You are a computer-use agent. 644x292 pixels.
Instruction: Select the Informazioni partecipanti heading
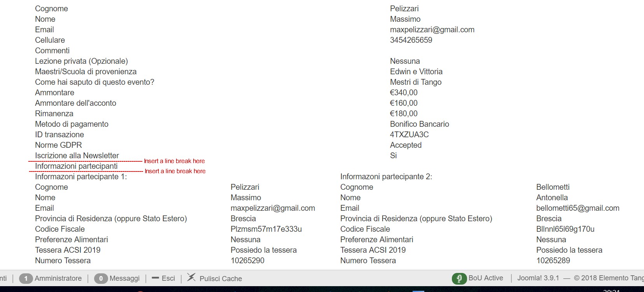[76, 166]
